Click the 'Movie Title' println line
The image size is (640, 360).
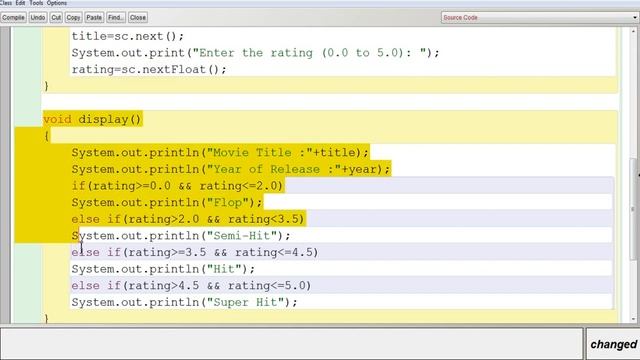coord(220,153)
